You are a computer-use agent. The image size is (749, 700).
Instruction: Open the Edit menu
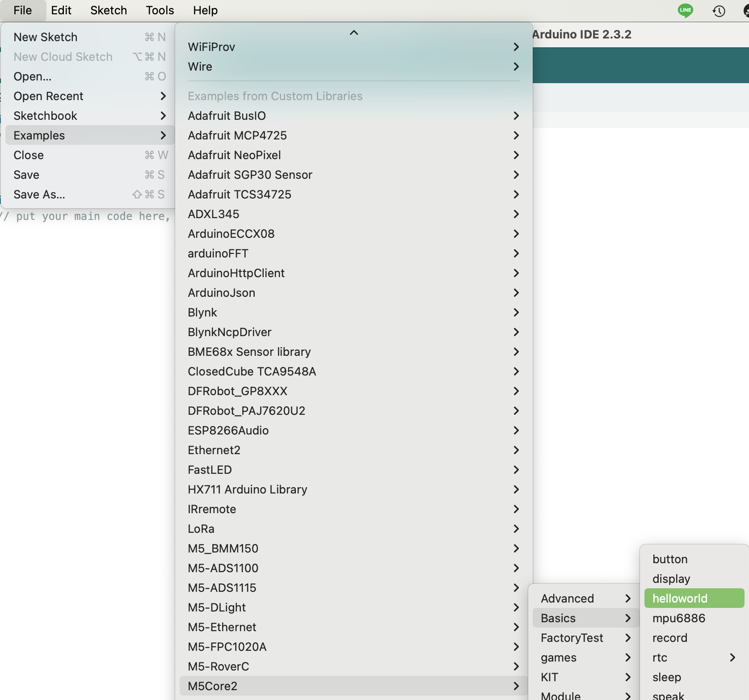(61, 10)
